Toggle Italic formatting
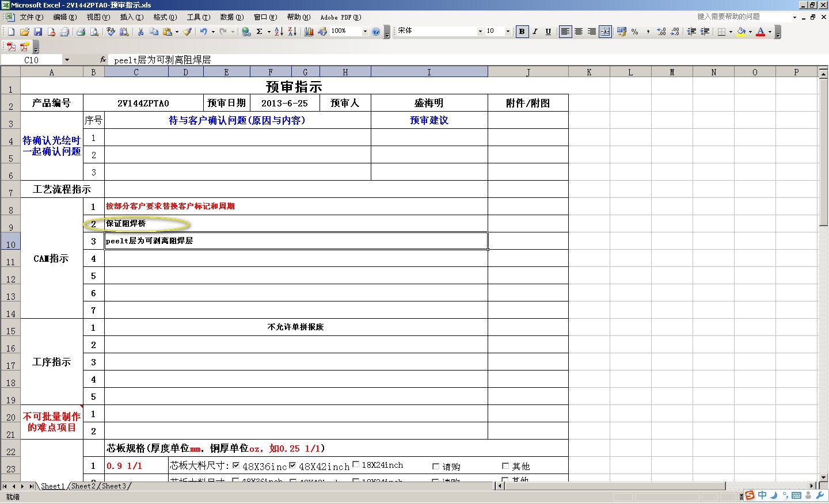The height and width of the screenshot is (504, 829). coord(535,32)
